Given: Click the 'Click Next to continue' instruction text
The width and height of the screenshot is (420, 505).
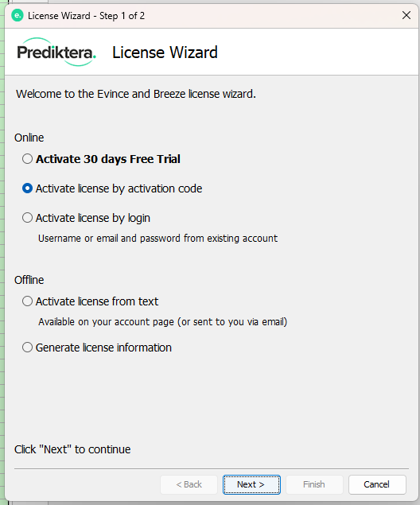Looking at the screenshot, I should [72, 449].
